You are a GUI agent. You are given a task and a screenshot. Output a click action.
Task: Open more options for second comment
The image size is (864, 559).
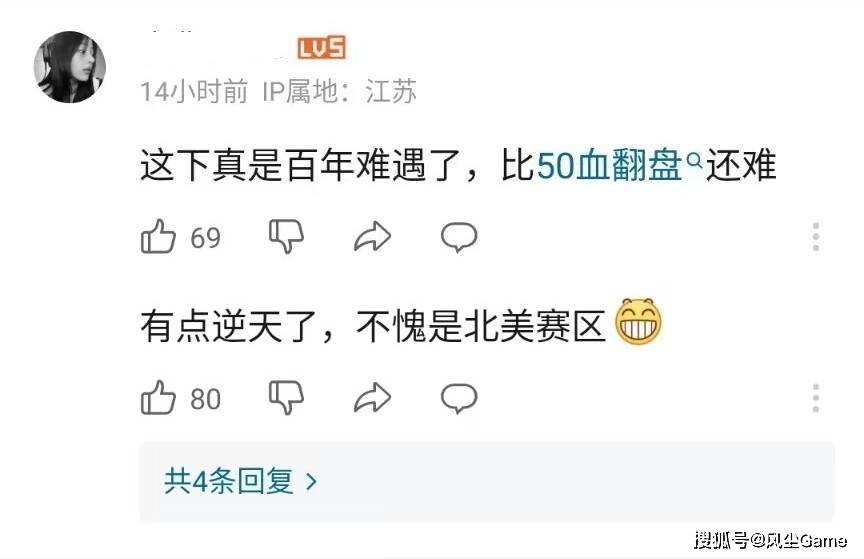click(816, 398)
